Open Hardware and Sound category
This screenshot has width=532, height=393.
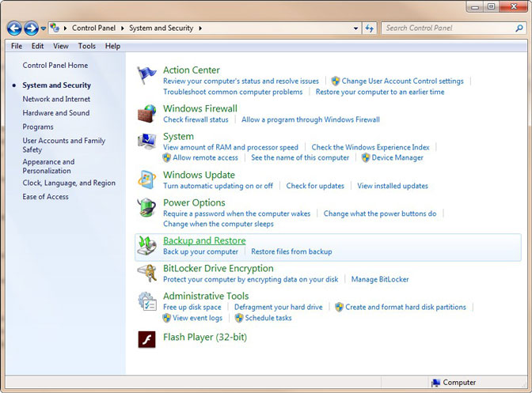56,113
